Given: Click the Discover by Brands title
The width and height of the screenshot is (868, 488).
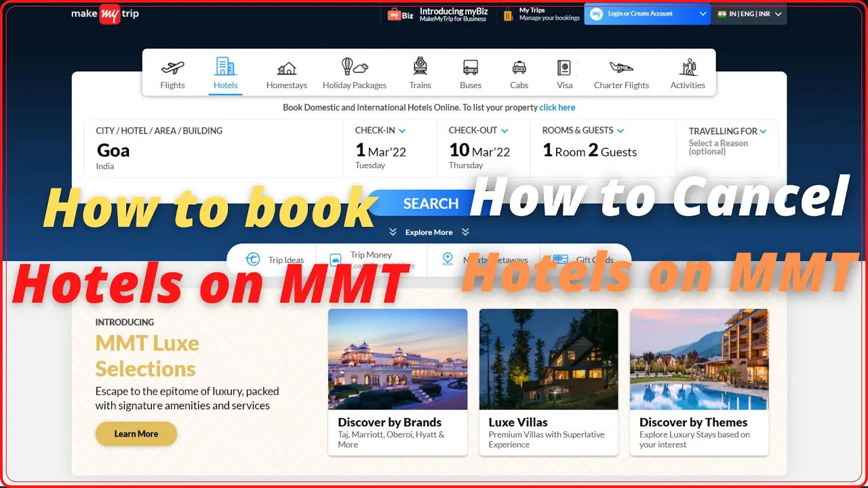Looking at the screenshot, I should click(x=390, y=422).
